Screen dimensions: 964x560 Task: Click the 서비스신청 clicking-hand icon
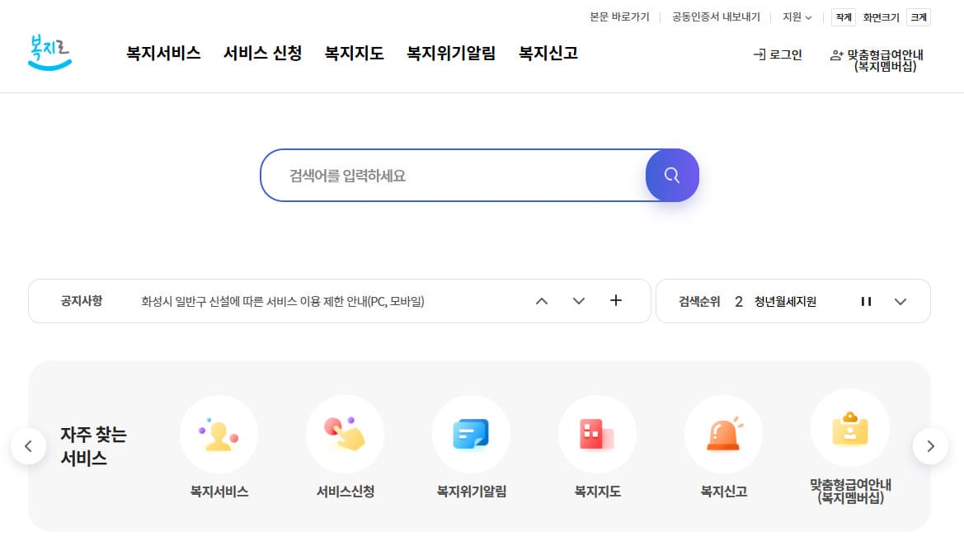coord(345,434)
